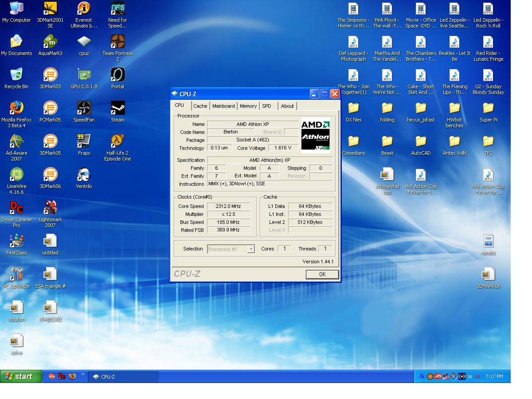
Task: Click the Core Voltage 1.616 V field
Action: [283, 148]
